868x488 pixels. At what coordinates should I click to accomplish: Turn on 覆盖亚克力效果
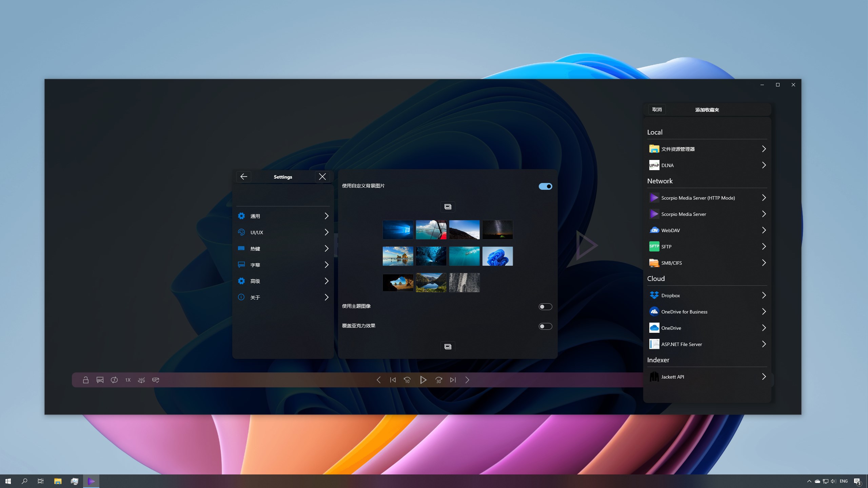point(545,326)
